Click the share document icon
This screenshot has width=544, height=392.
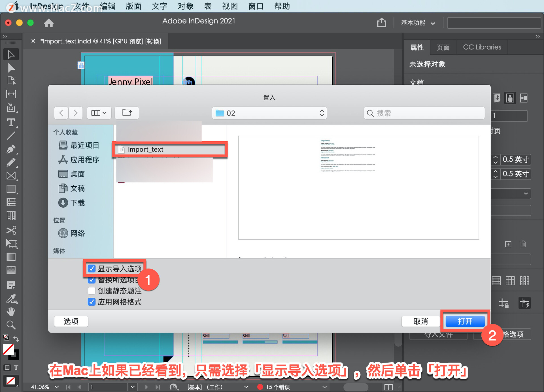click(381, 23)
